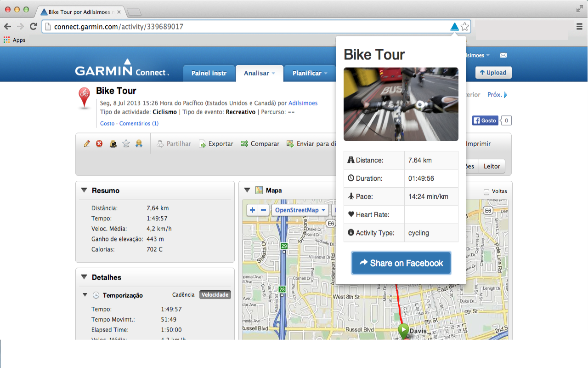Open the Chrome hamburger menu
Viewport: 588px width, 368px height.
tap(579, 27)
